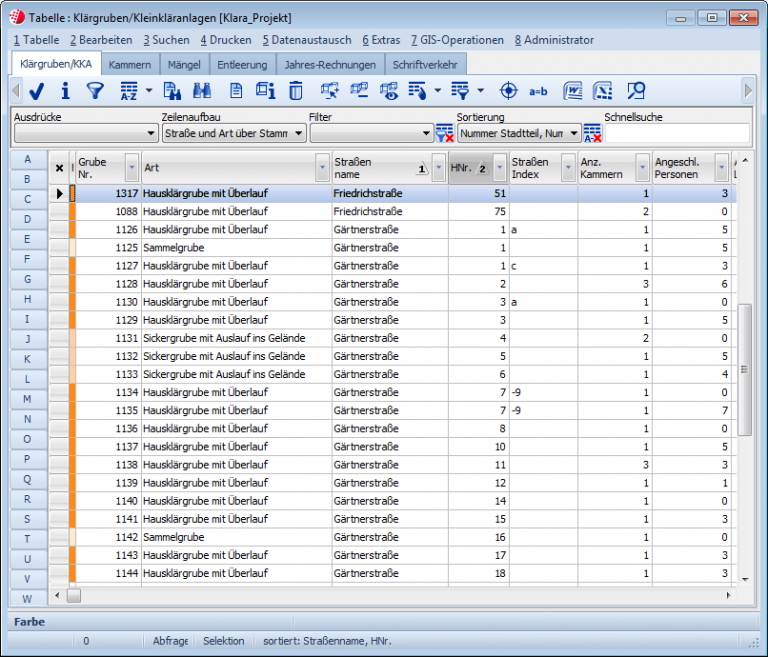Click the Word export icon
Screen dimensions: 768x657
(x=573, y=91)
